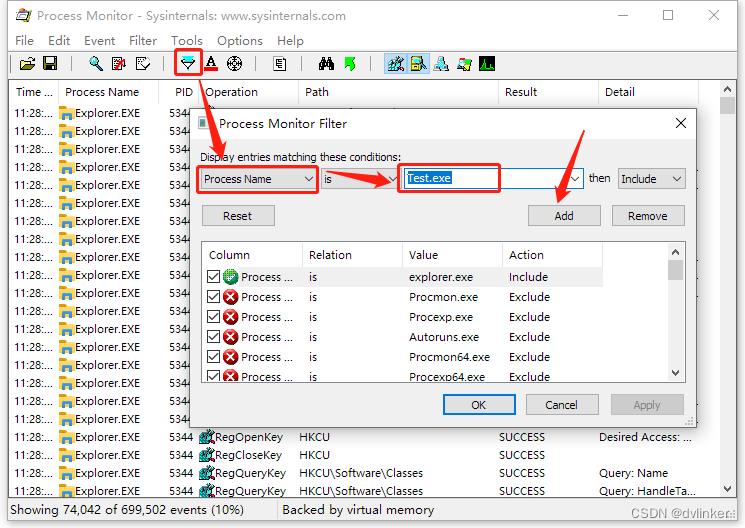Toggle Show File System Activity icon

[x=418, y=64]
